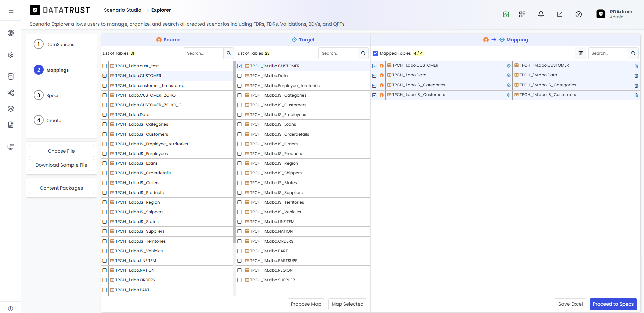
Task: Toggle the Mapped Tables checkbox
Action: point(375,53)
